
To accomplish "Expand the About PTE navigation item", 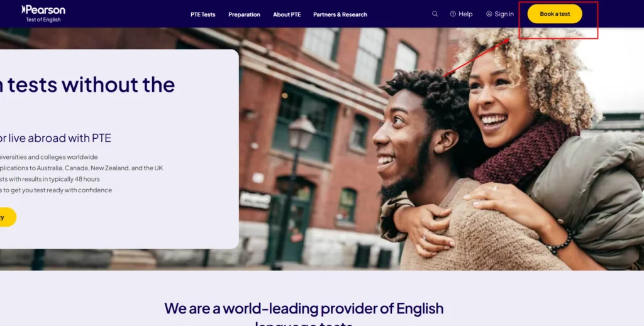I will pos(287,14).
